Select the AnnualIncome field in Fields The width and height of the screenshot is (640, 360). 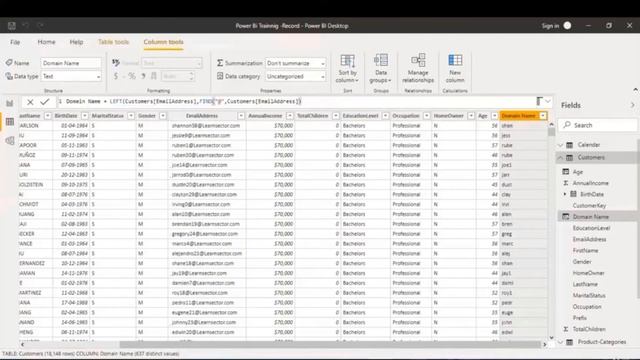(591, 183)
